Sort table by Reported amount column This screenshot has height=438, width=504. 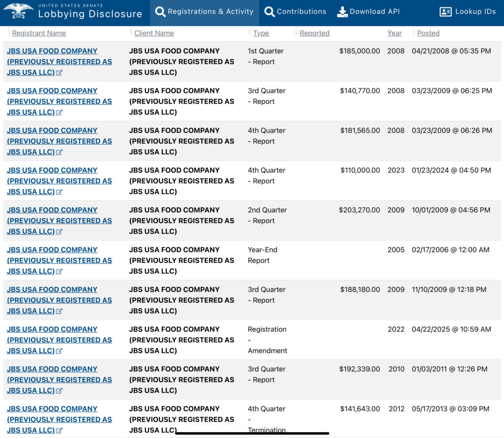314,33
